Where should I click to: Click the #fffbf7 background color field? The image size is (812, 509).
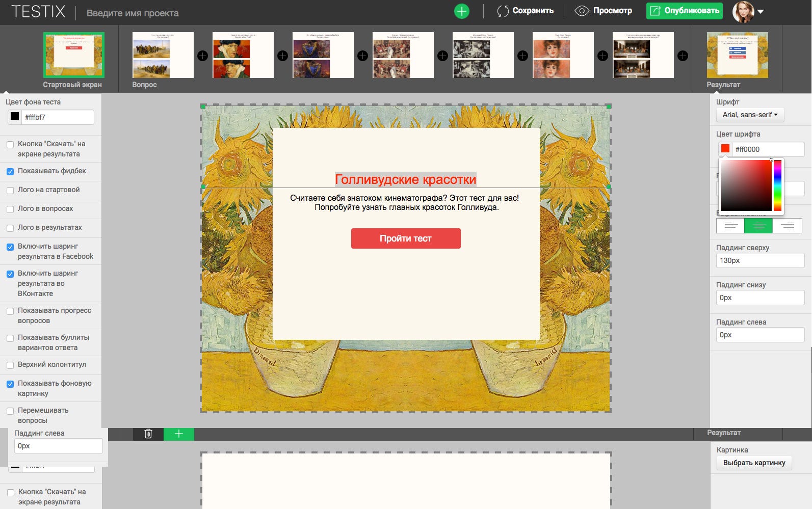coord(58,117)
